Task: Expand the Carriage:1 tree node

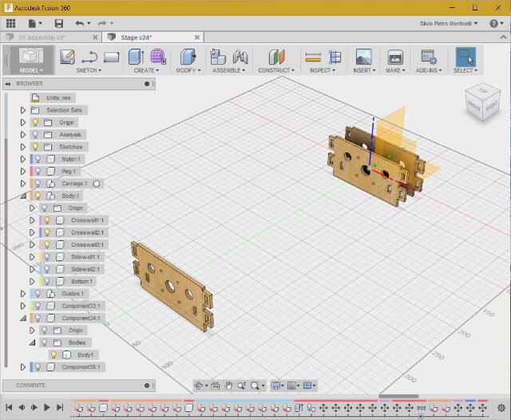Action: [x=23, y=184]
